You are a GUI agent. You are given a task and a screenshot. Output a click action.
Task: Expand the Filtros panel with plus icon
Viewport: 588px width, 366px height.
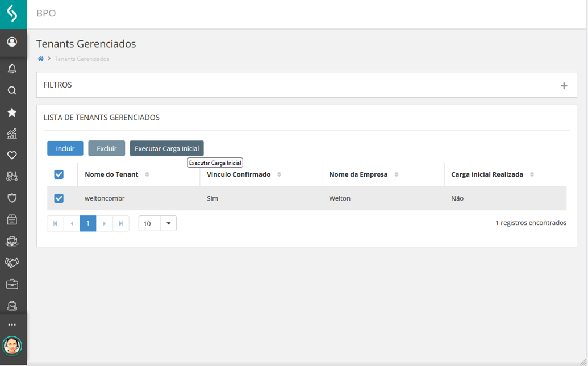click(x=564, y=86)
